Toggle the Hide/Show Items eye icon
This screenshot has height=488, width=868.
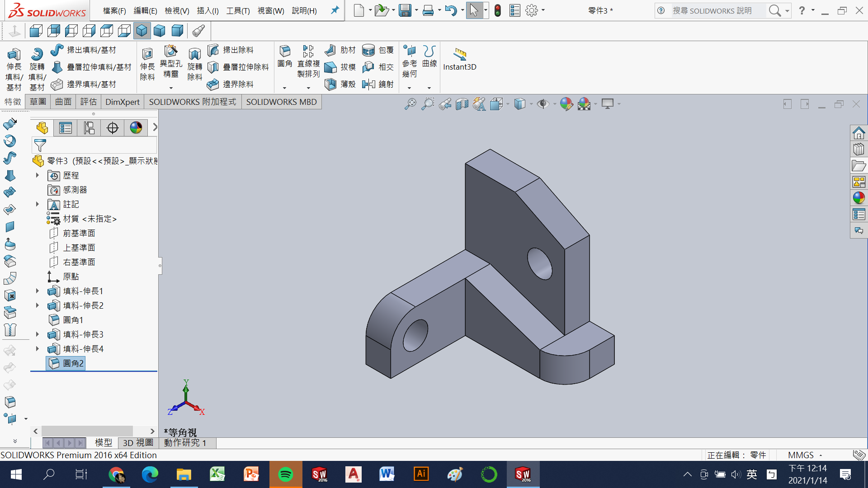(x=542, y=104)
